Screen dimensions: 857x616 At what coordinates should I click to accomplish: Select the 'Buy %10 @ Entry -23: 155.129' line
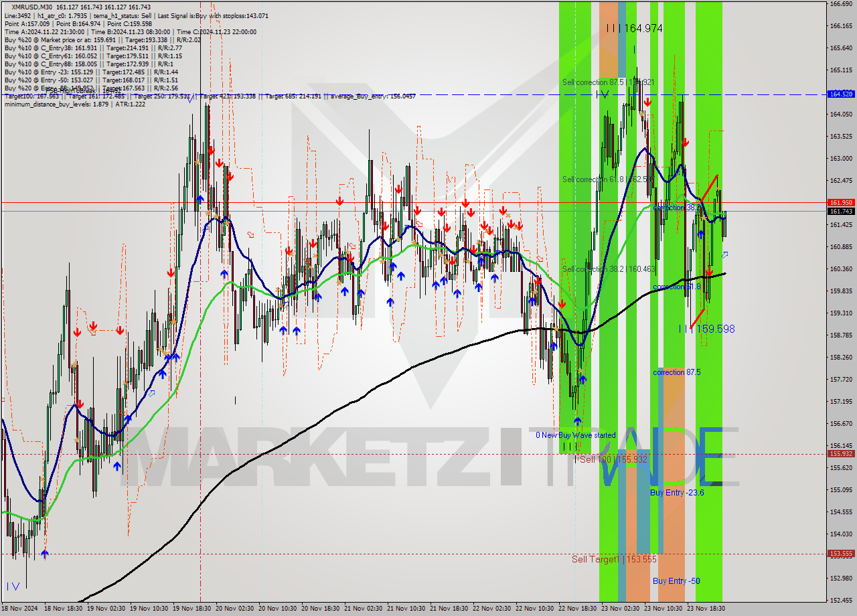(91, 72)
